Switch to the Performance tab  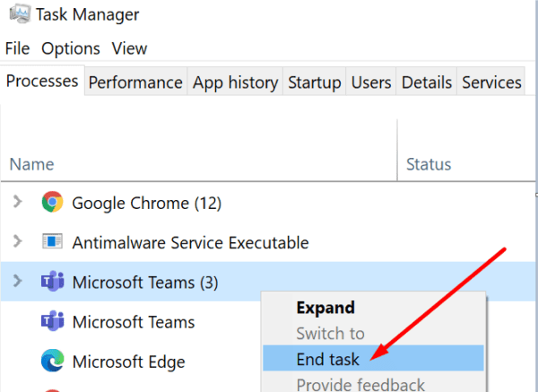coord(135,83)
